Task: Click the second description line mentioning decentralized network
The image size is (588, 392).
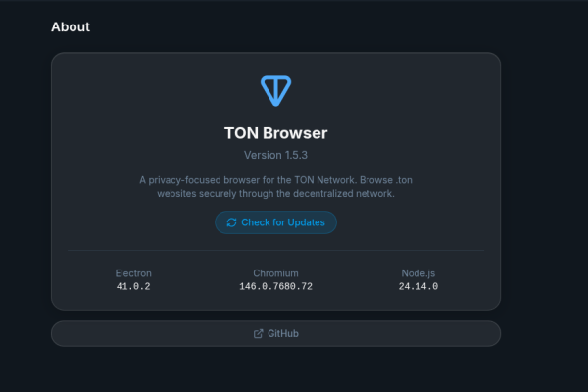Action: pyautogui.click(x=275, y=194)
